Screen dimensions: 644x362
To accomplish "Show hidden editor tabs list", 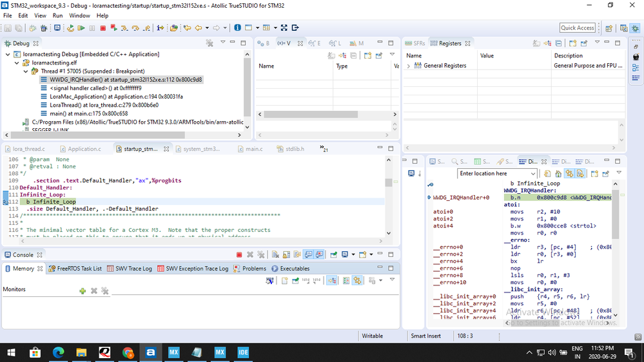I will pos(324,149).
